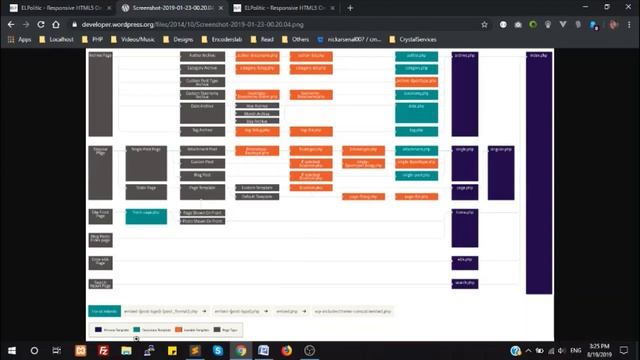Open the V-shaped extension icon
This screenshot has height=360, width=640.
point(563,24)
